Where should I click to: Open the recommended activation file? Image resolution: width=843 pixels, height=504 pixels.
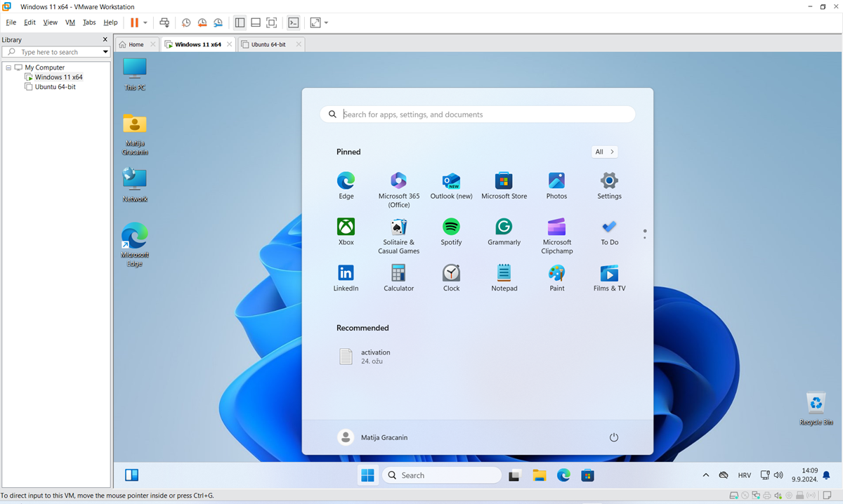pyautogui.click(x=365, y=357)
